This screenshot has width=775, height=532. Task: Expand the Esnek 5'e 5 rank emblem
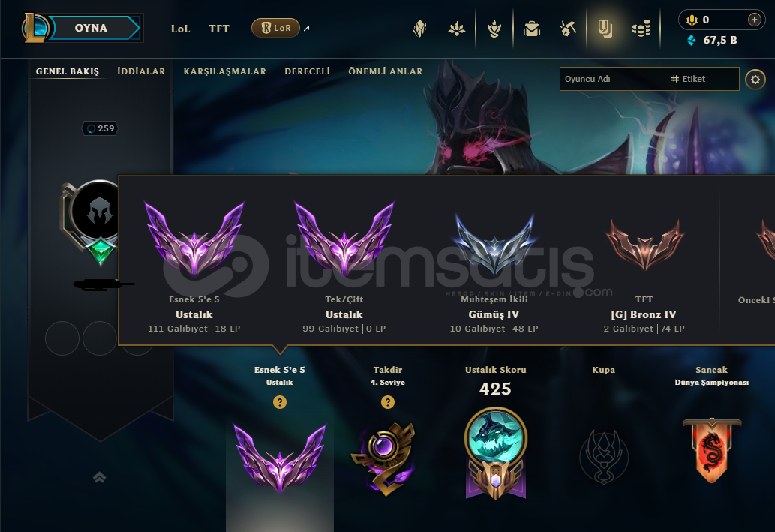click(280, 458)
